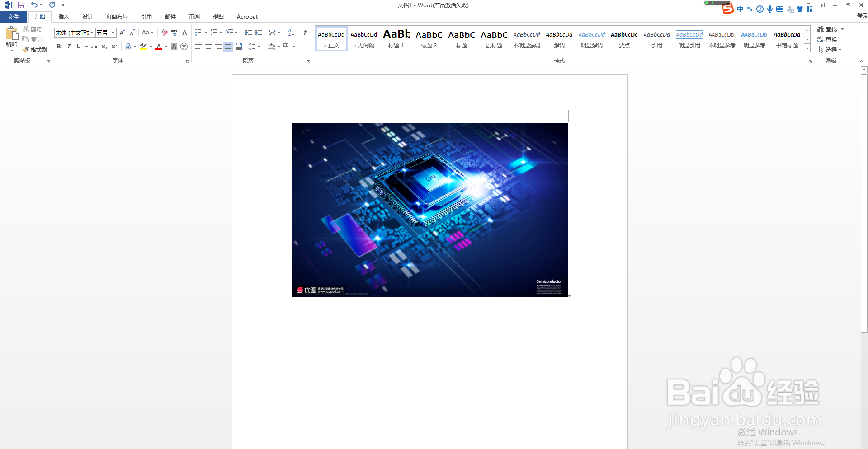
Task: Click the Sogou skin shirt icon
Action: pyautogui.click(x=800, y=9)
